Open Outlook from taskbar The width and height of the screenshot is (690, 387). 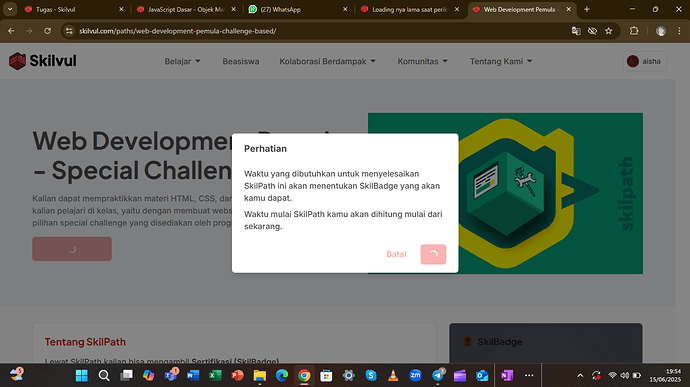(x=482, y=376)
